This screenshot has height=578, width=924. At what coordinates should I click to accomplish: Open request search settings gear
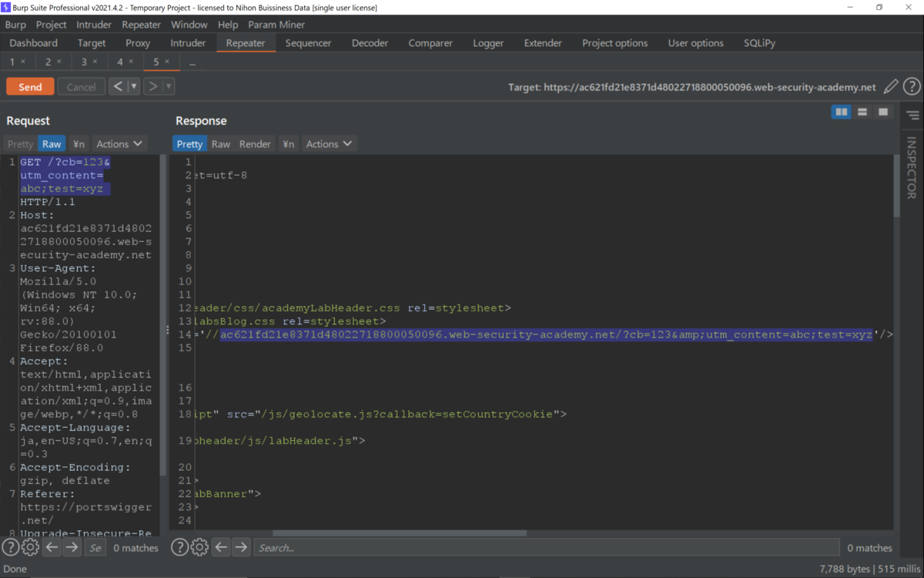click(30, 547)
